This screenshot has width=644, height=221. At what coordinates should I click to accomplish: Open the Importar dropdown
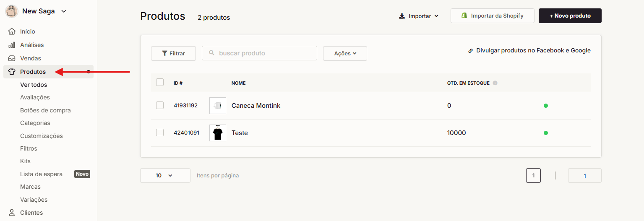click(x=419, y=16)
